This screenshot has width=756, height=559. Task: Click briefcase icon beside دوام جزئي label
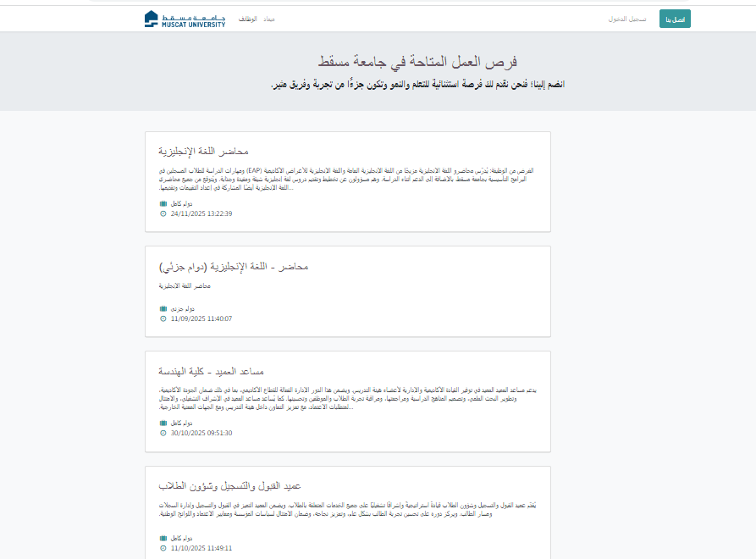(x=163, y=309)
